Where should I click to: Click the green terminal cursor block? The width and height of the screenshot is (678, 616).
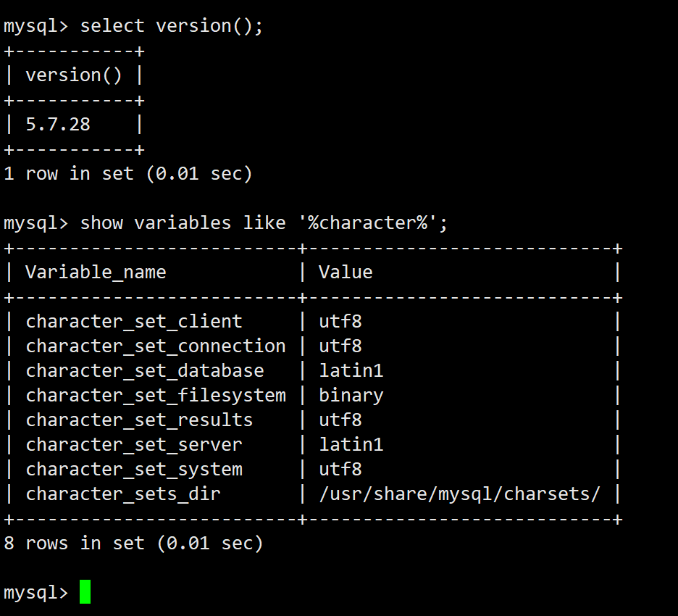click(x=85, y=591)
